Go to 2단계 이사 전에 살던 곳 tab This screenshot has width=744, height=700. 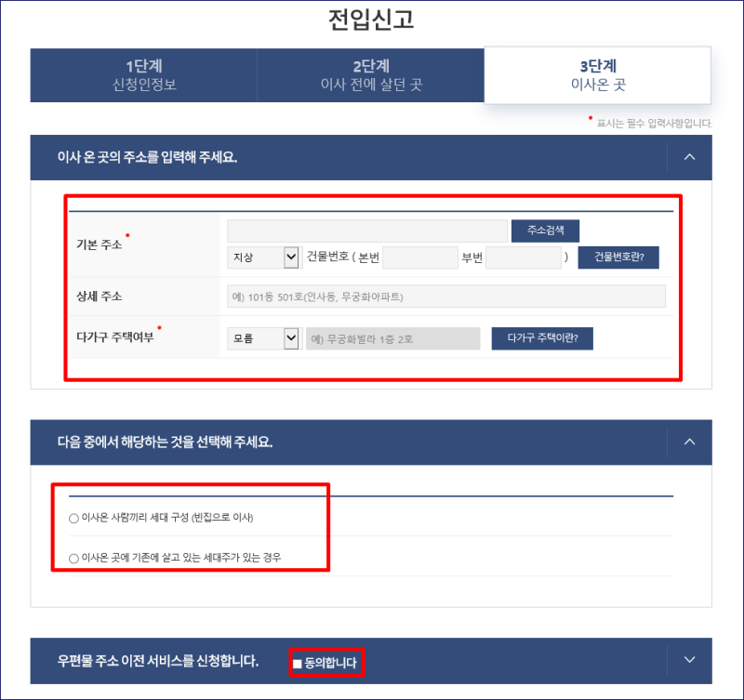coord(371,75)
